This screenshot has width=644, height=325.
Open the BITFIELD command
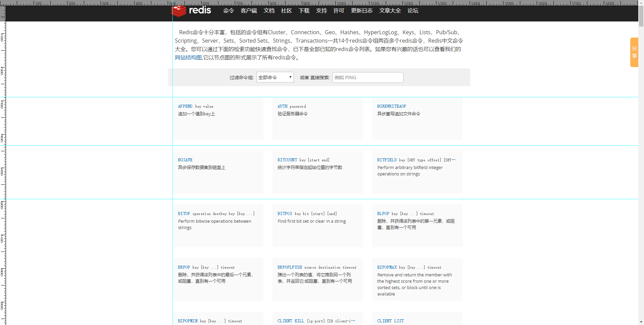pyautogui.click(x=416, y=160)
